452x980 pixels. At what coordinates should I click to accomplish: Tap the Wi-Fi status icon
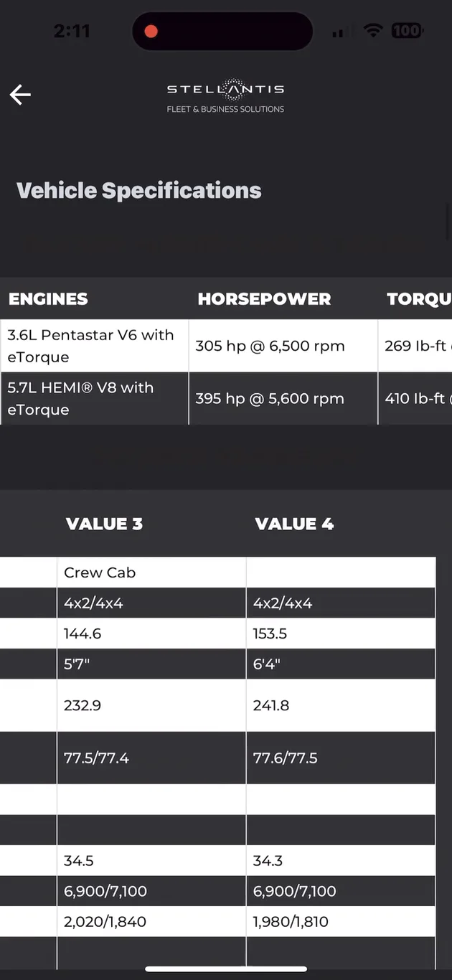tap(373, 31)
